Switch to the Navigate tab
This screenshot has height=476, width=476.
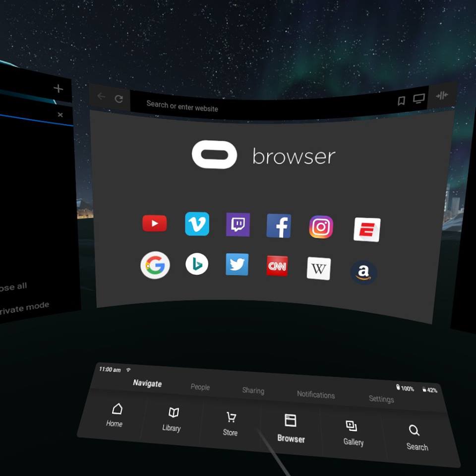[x=147, y=383]
